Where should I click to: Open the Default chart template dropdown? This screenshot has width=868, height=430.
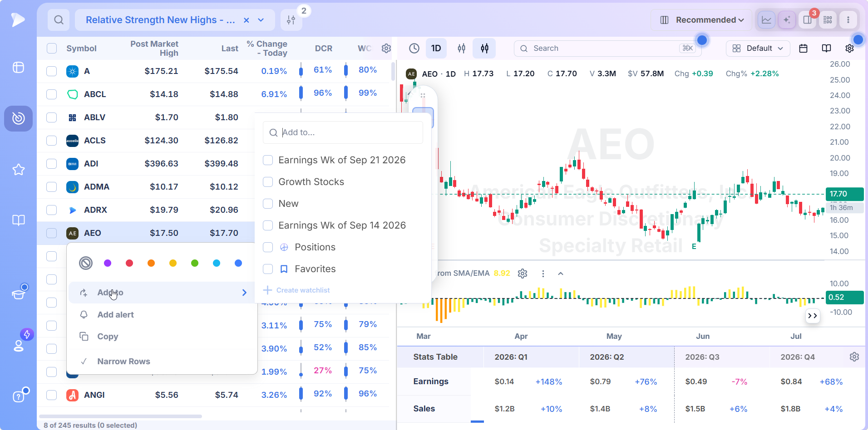click(x=758, y=48)
